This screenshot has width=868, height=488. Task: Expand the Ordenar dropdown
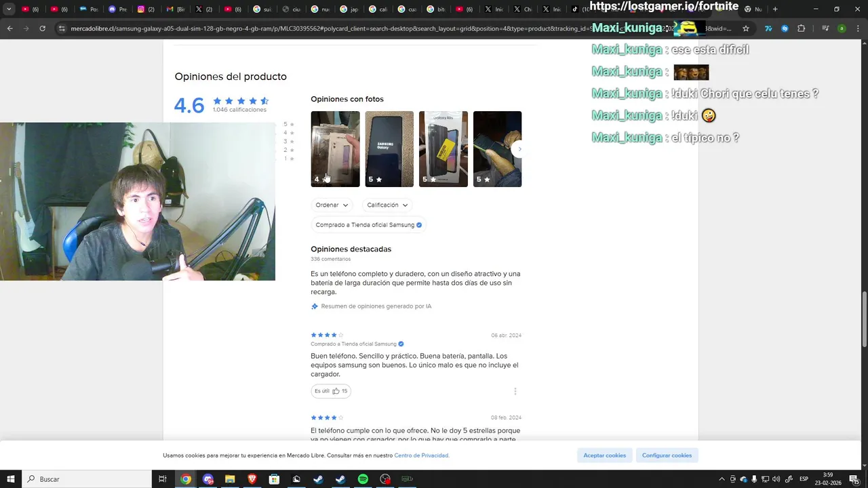332,205
